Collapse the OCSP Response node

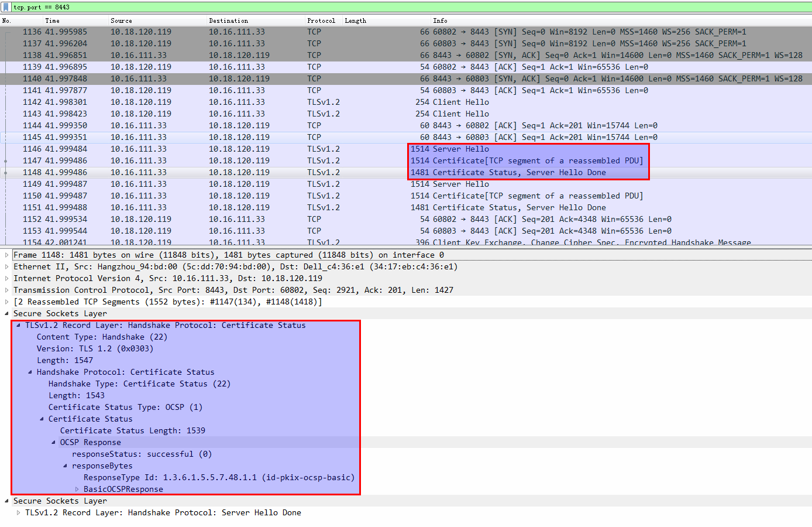53,442
